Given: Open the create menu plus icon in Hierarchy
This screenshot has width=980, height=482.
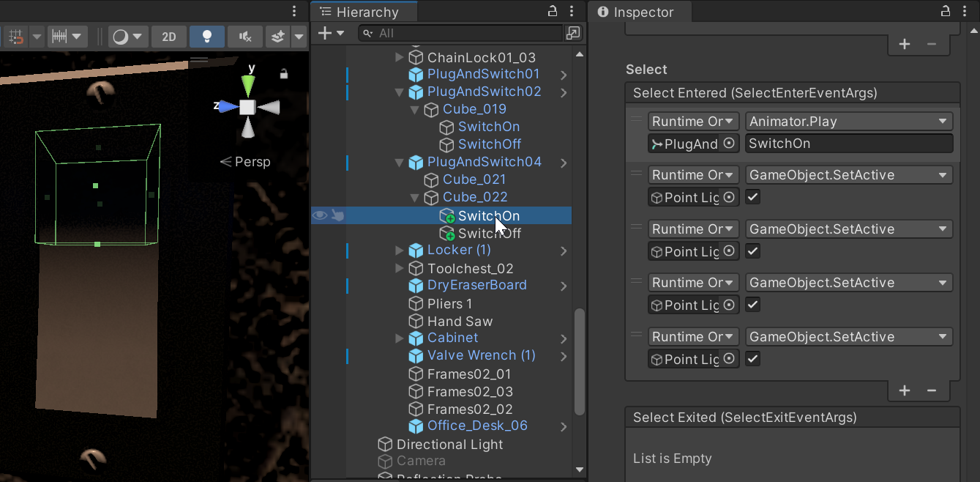Looking at the screenshot, I should click(324, 32).
